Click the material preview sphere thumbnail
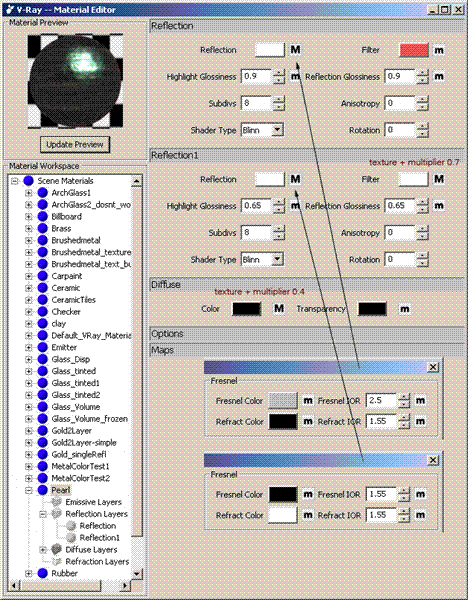This screenshot has height=600, width=468. [x=75, y=81]
